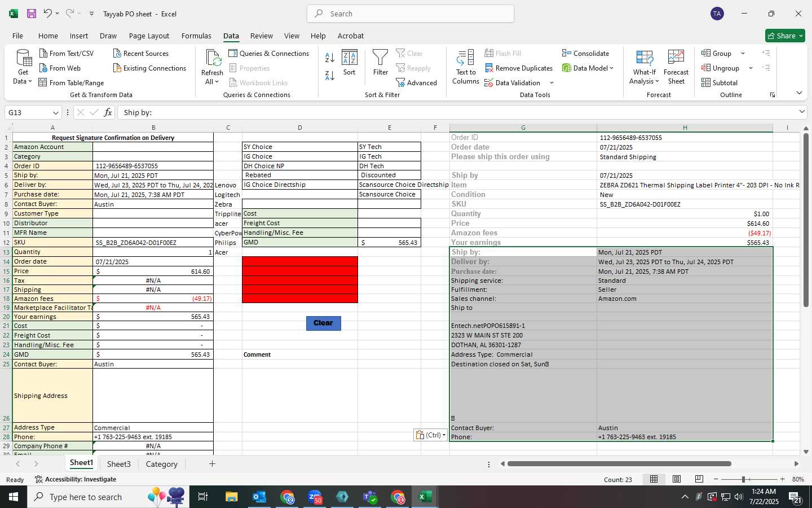Click Remove Duplicates

tap(519, 68)
